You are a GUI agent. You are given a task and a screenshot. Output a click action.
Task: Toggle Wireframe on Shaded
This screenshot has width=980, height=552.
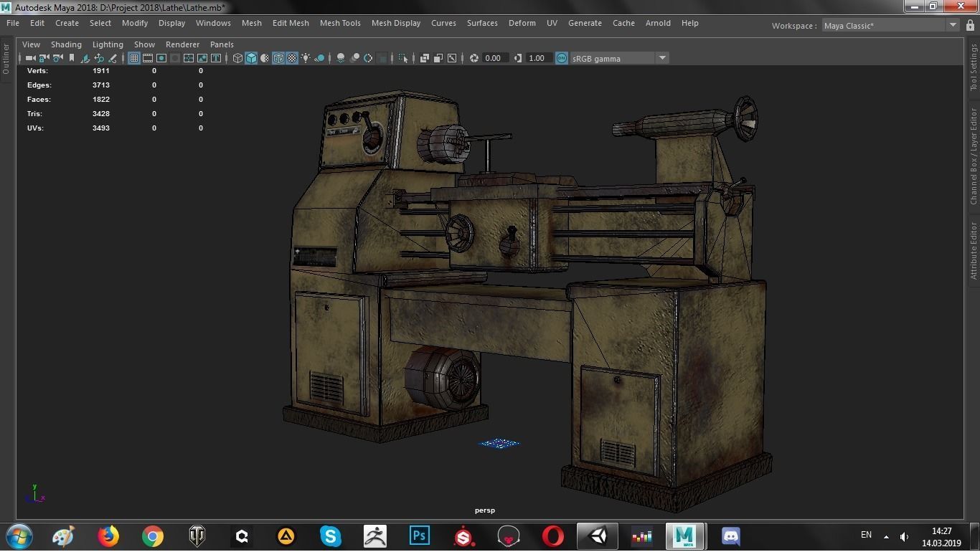pyautogui.click(x=278, y=58)
